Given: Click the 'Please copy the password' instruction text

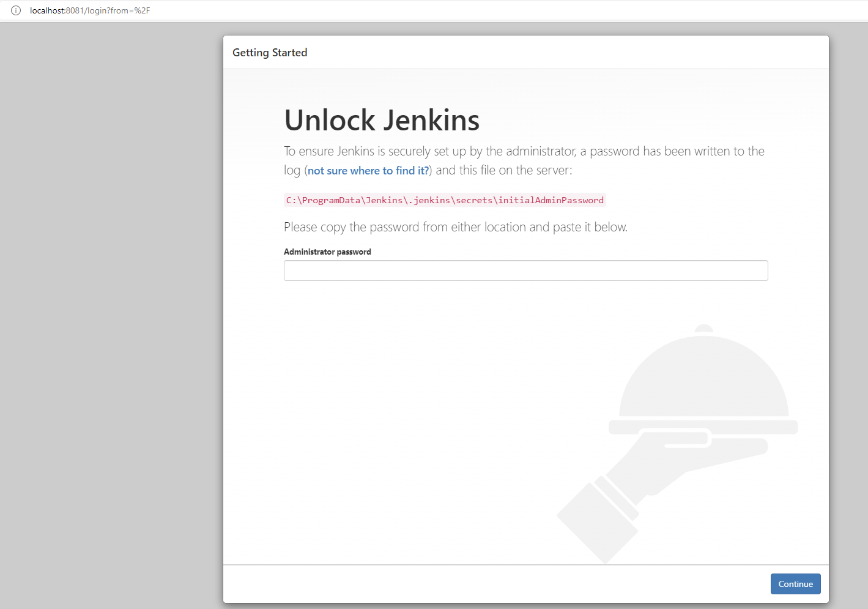Looking at the screenshot, I should [456, 227].
